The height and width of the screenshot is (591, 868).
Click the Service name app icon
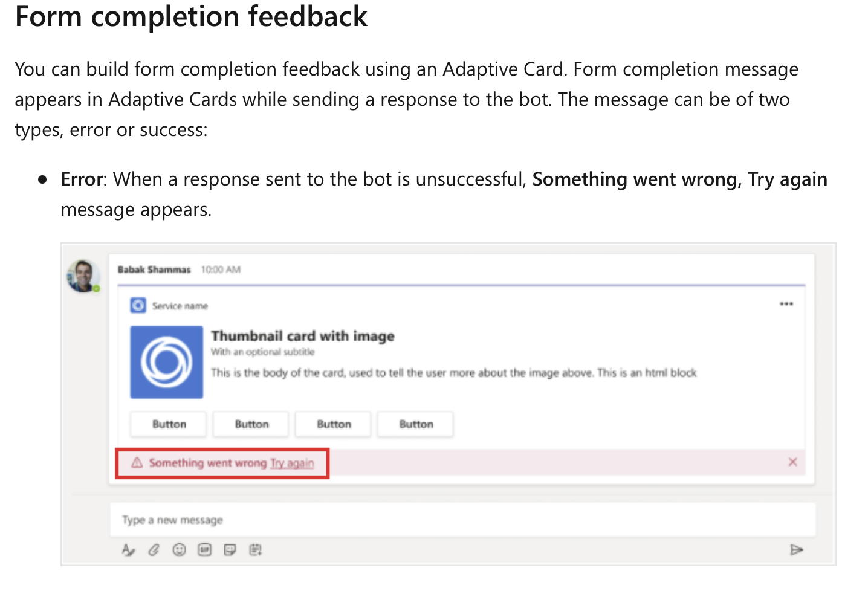point(138,305)
